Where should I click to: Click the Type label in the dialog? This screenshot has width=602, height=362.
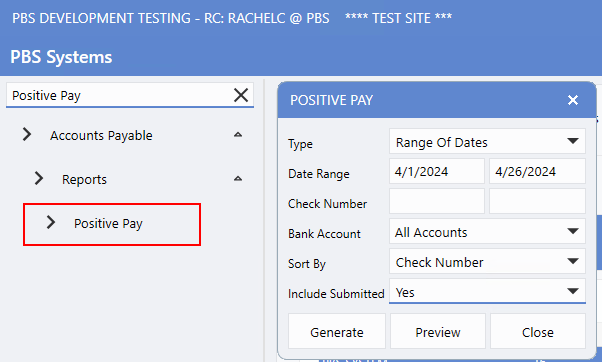click(x=300, y=144)
